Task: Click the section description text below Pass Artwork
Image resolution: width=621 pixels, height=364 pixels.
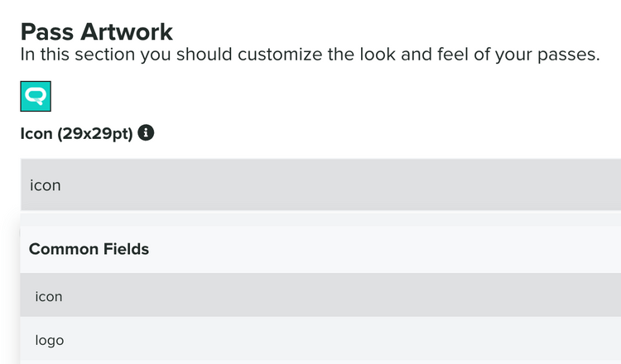Action: [x=310, y=56]
